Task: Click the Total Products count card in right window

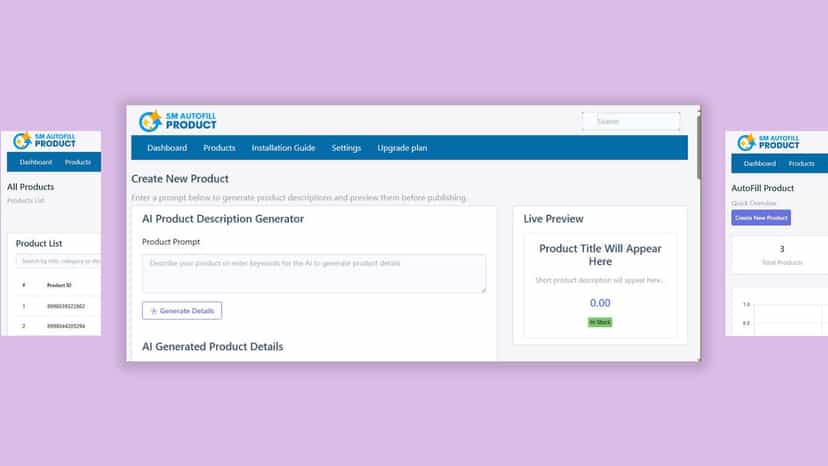Action: click(780, 255)
